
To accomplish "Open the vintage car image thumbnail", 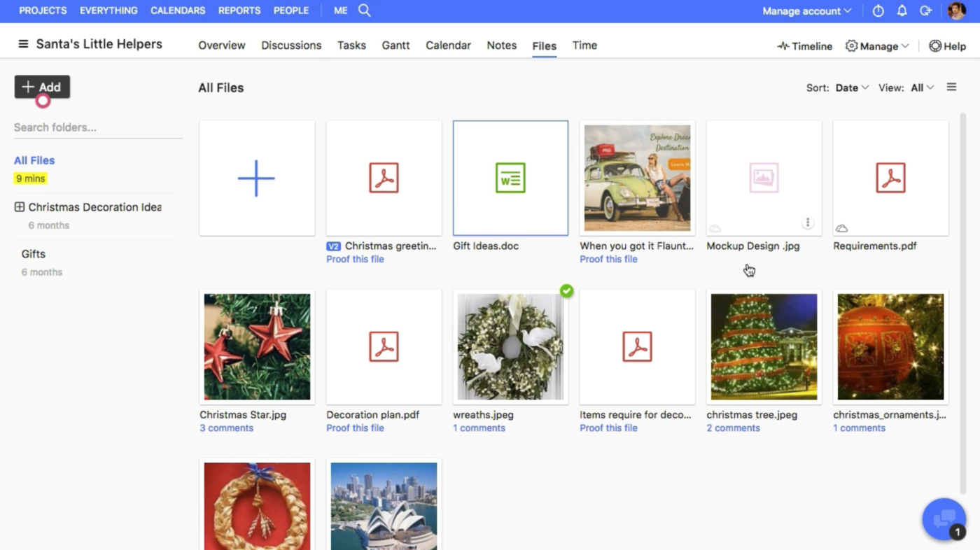I will [637, 178].
